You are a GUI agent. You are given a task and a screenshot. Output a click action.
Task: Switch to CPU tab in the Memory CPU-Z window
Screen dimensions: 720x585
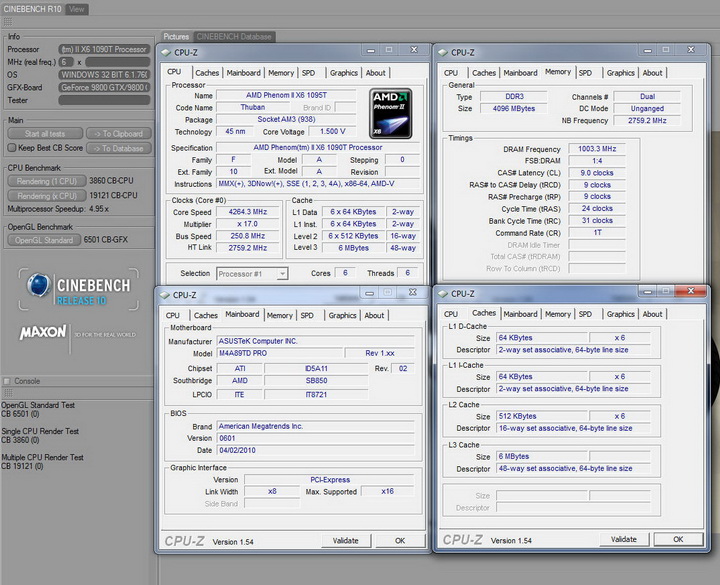point(451,73)
